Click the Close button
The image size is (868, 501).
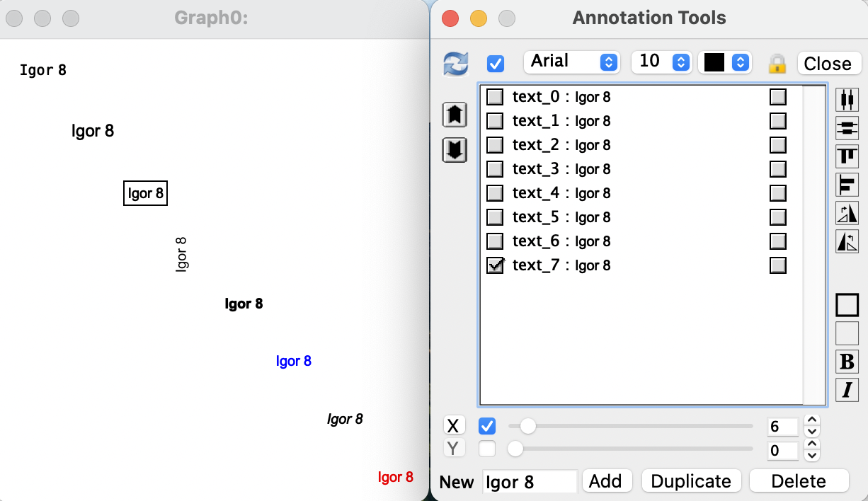tap(828, 63)
